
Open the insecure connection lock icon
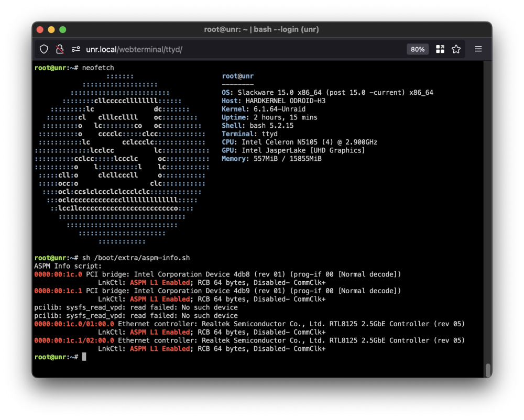point(60,49)
